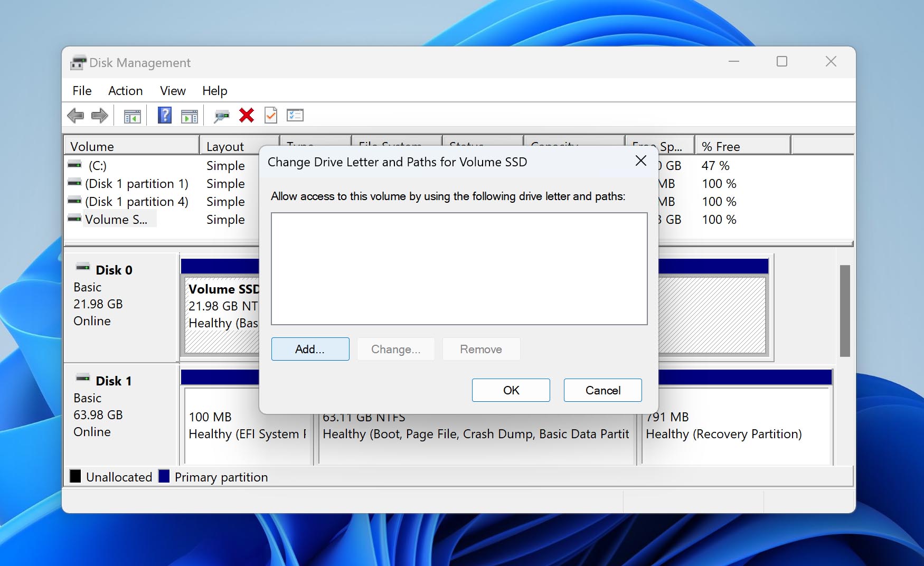The image size is (924, 566).
Task: Click the Back arrow toolbar icon
Action: tap(76, 115)
